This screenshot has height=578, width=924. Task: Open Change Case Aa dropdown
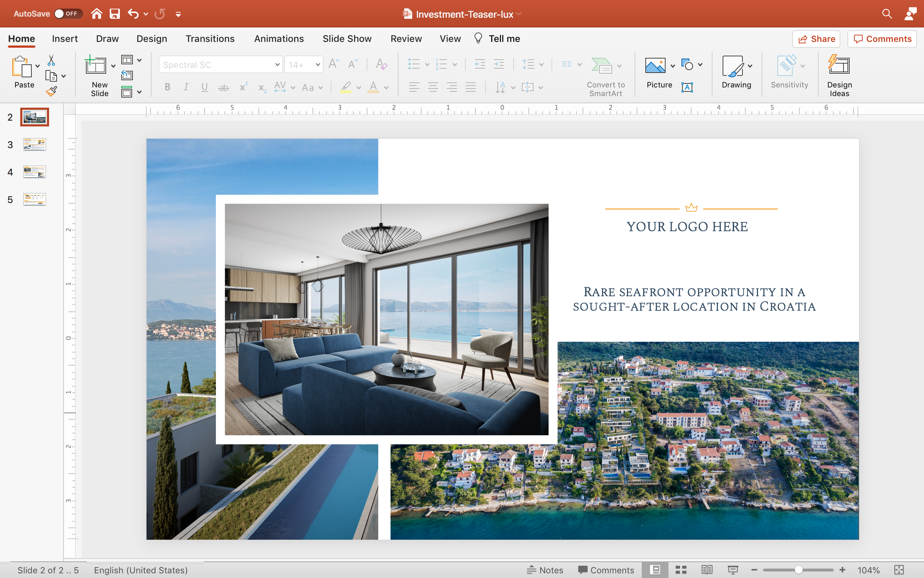point(312,87)
